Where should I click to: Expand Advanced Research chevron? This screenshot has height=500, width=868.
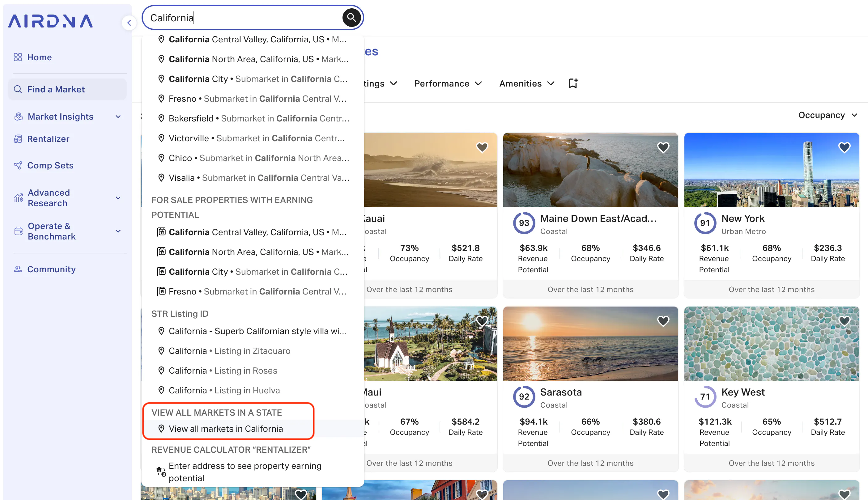(118, 198)
